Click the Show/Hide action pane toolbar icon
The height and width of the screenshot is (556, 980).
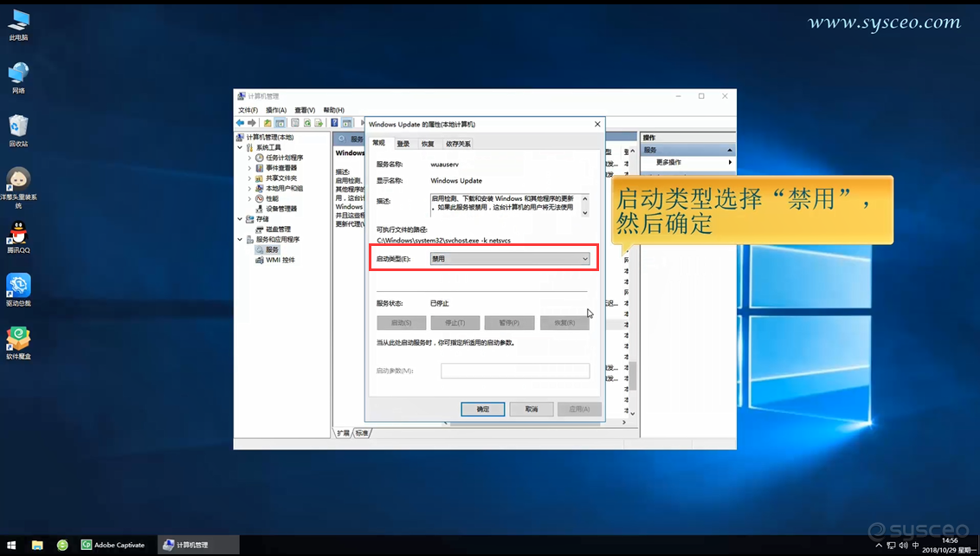[x=347, y=123]
